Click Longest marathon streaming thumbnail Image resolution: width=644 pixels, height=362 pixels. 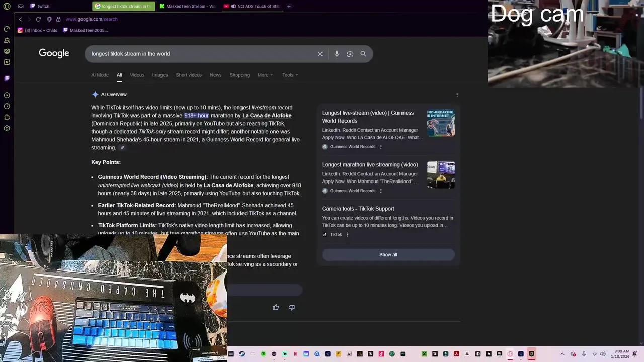(441, 174)
